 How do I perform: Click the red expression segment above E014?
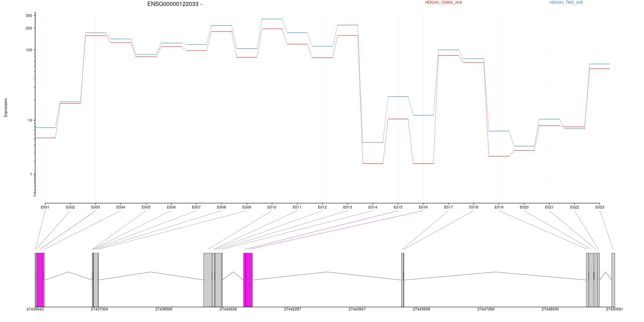[373, 163]
